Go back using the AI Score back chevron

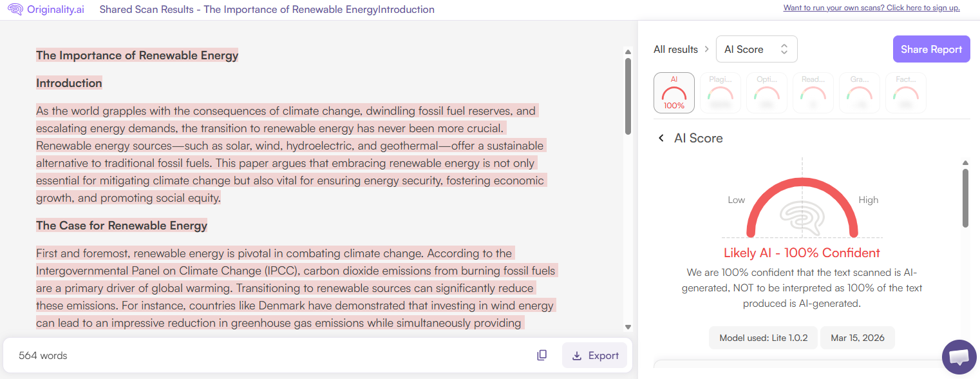[x=660, y=138]
